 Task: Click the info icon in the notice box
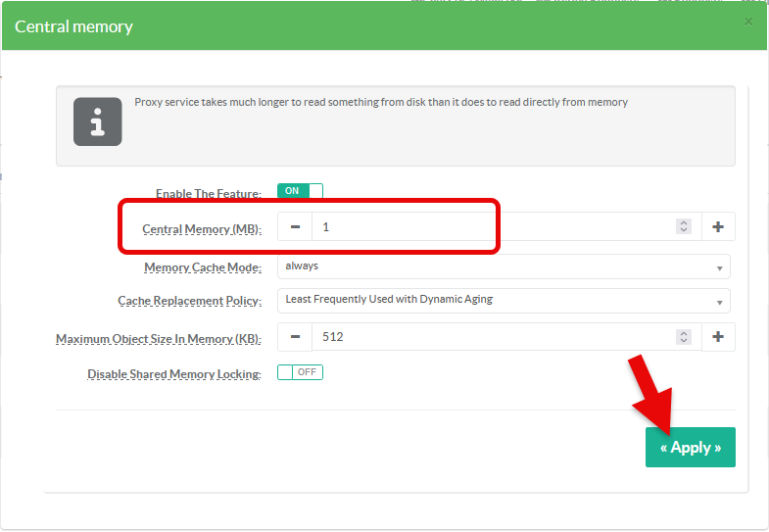[x=98, y=121]
